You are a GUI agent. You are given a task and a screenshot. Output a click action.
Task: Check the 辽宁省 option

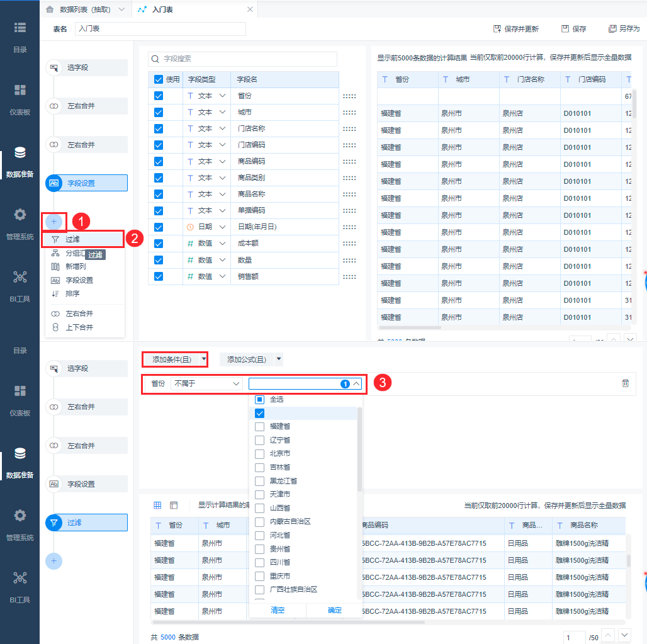pyautogui.click(x=259, y=440)
